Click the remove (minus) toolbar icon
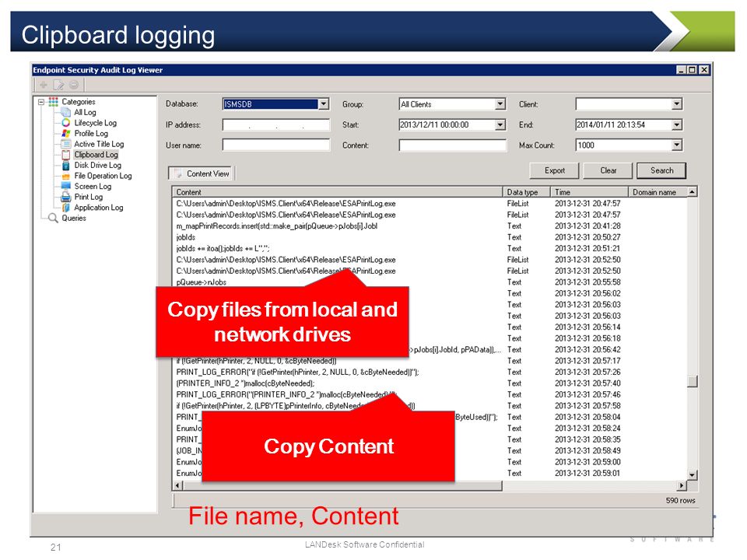 74,85
